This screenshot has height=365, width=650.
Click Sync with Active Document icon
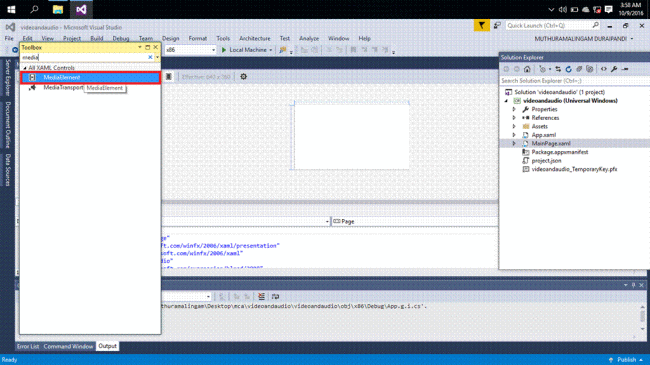point(558,69)
